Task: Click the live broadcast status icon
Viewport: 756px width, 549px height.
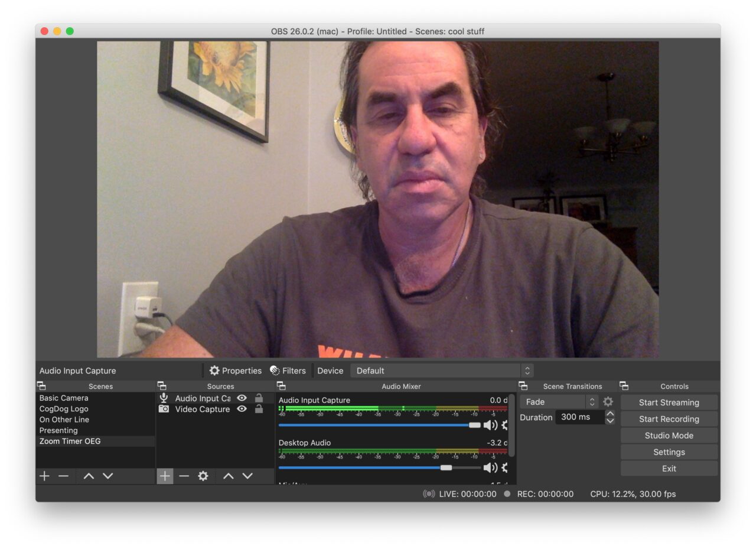Action: coord(429,494)
